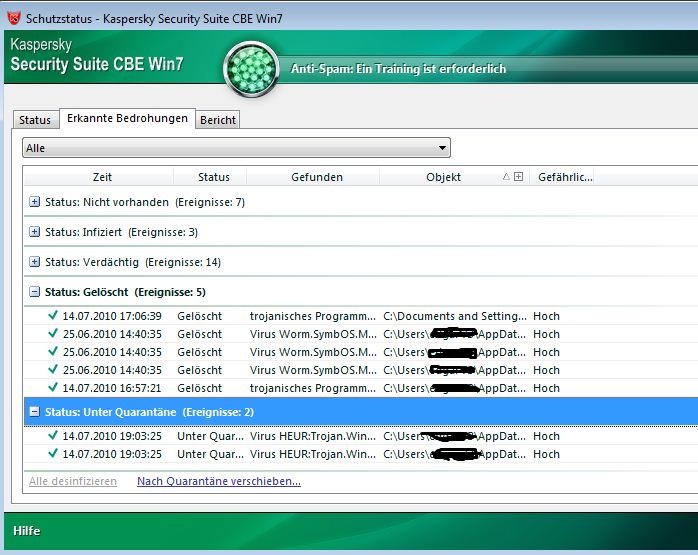Screen dimensions: 698x555
Task: Select 'Status: Infiziert (Ereignisse: 3)' text
Action: [122, 232]
